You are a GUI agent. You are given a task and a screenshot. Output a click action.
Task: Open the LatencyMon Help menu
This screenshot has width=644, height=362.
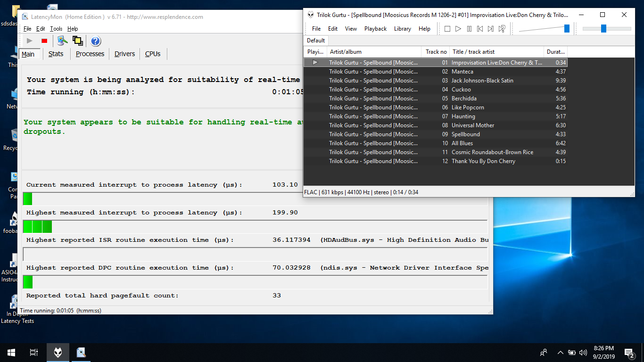(x=73, y=29)
